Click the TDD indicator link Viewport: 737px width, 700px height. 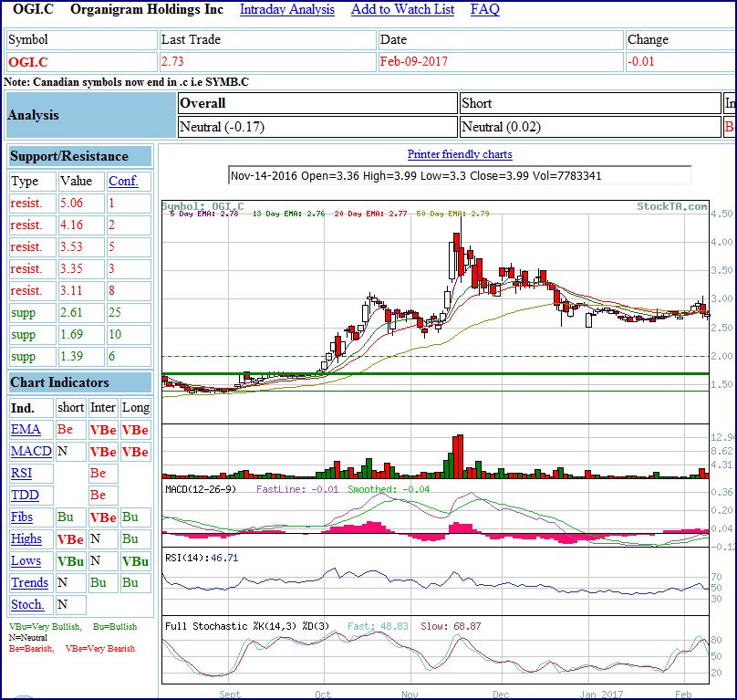(25, 496)
